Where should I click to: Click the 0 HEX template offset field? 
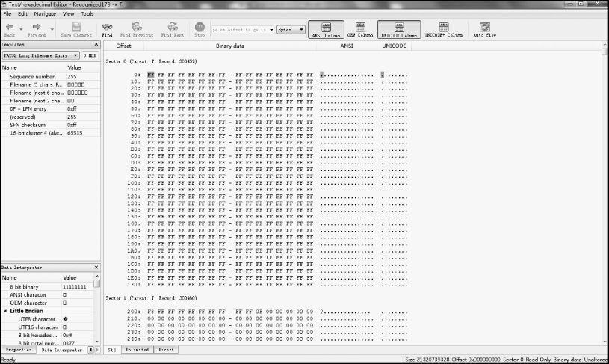point(90,55)
